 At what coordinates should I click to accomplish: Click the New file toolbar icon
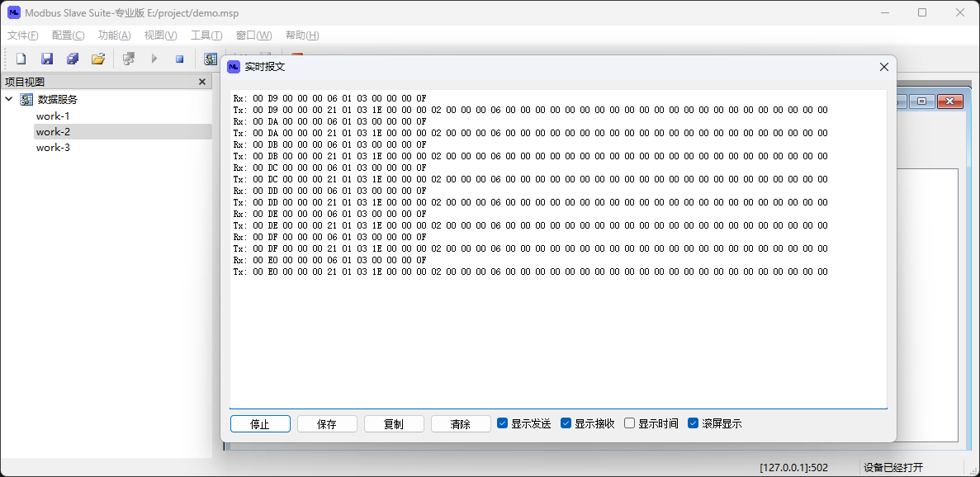pos(21,59)
